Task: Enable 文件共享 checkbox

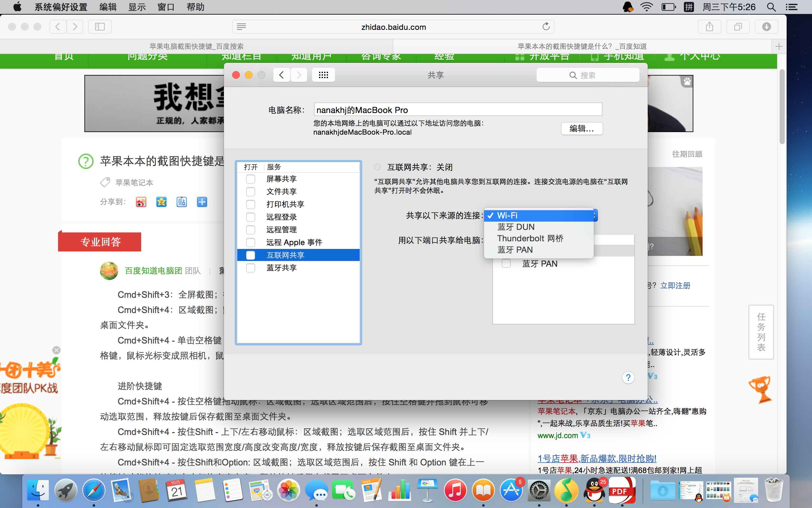Action: point(251,191)
